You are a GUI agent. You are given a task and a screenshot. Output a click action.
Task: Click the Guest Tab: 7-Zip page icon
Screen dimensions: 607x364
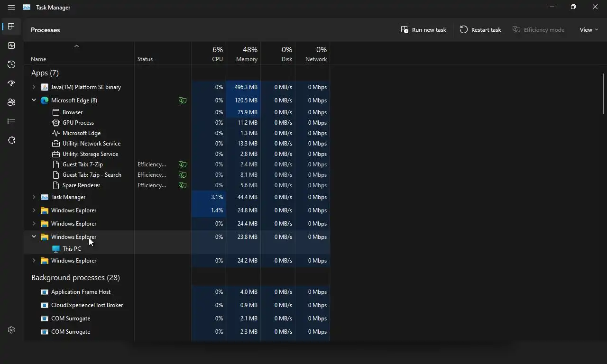pyautogui.click(x=56, y=164)
